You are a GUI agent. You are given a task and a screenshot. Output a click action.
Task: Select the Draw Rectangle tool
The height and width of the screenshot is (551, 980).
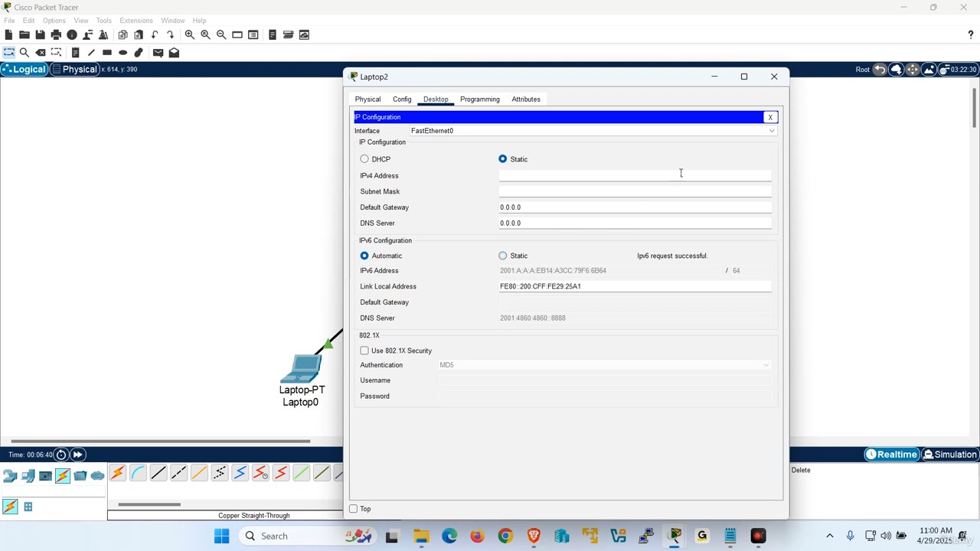tap(107, 53)
